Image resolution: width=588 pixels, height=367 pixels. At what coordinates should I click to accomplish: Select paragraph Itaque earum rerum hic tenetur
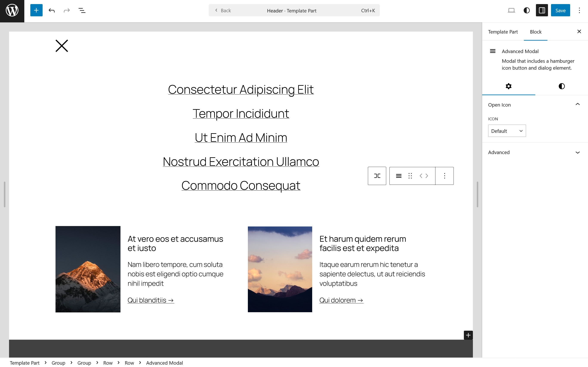click(372, 274)
